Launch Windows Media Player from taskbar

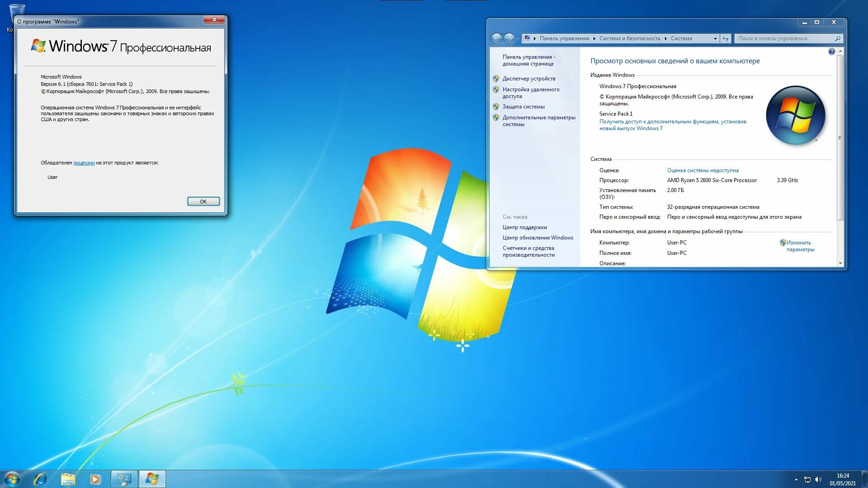click(x=95, y=479)
